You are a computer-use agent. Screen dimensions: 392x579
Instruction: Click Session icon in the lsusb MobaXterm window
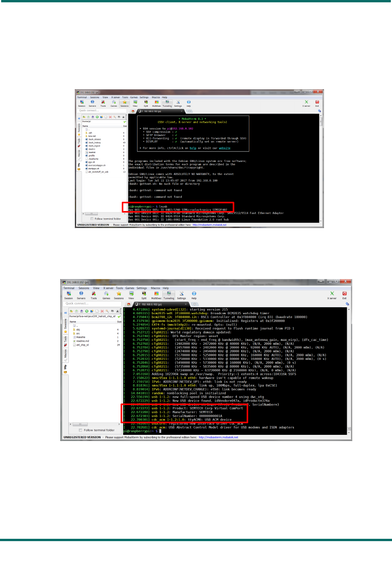(x=82, y=103)
